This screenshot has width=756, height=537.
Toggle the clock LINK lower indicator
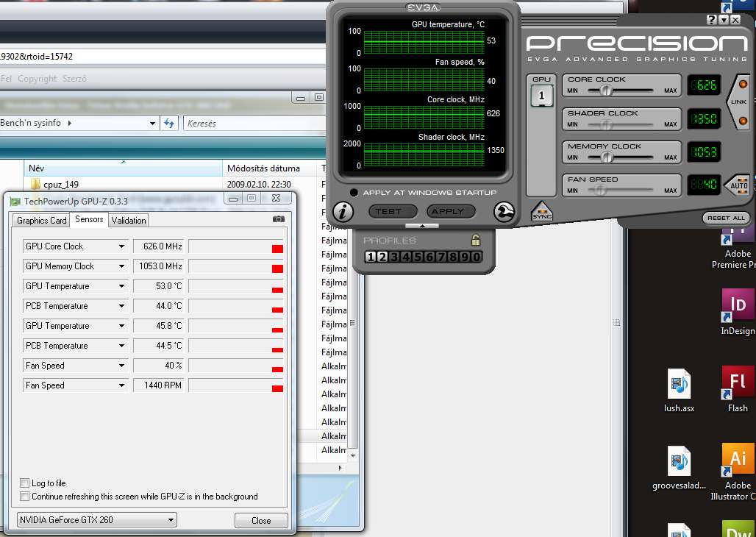(x=743, y=121)
